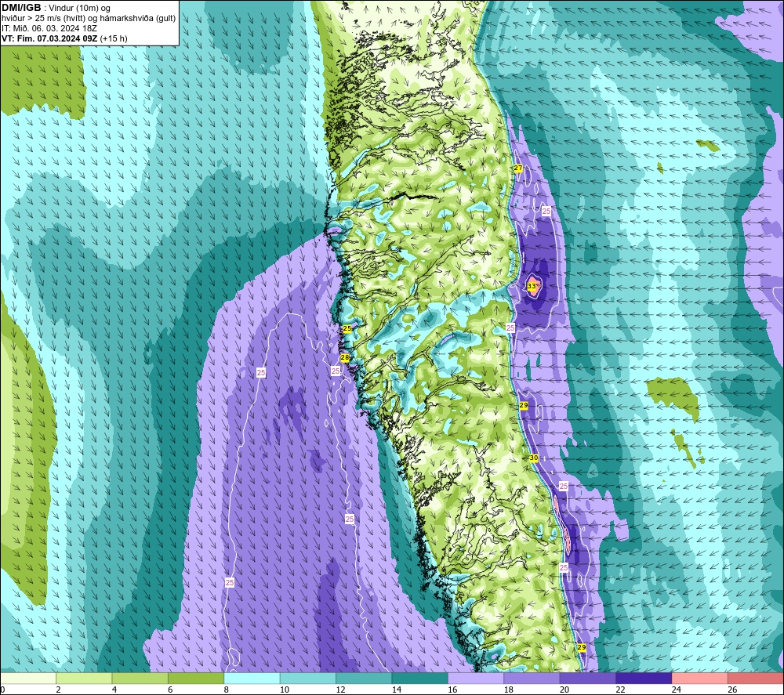This screenshot has width=784, height=695.
Task: Pick the light lavender 16–18 m/s legend swatch
Action: tap(476, 679)
